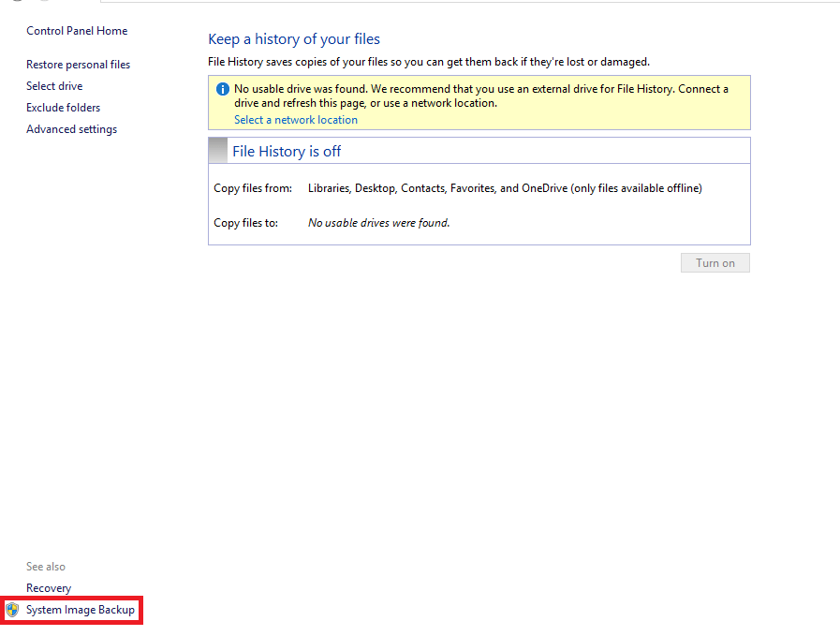The height and width of the screenshot is (636, 840).
Task: Click the shield icon beside System Image Backup
Action: click(x=12, y=610)
